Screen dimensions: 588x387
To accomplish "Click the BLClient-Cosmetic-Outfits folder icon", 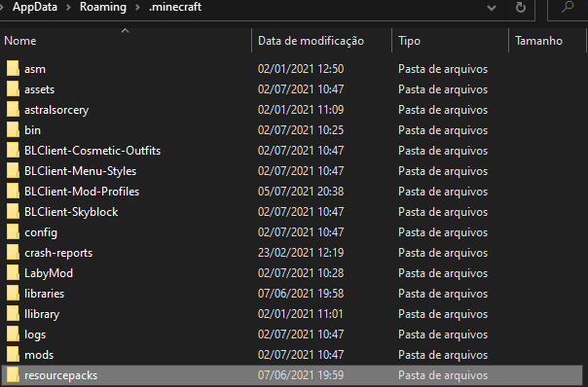I will [x=13, y=151].
